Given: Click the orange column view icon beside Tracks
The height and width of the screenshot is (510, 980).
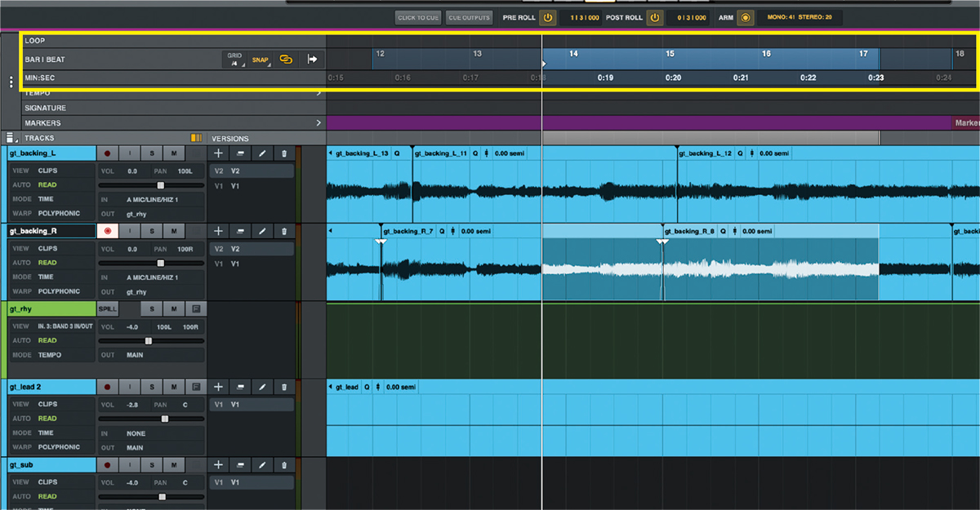Looking at the screenshot, I should (x=196, y=139).
